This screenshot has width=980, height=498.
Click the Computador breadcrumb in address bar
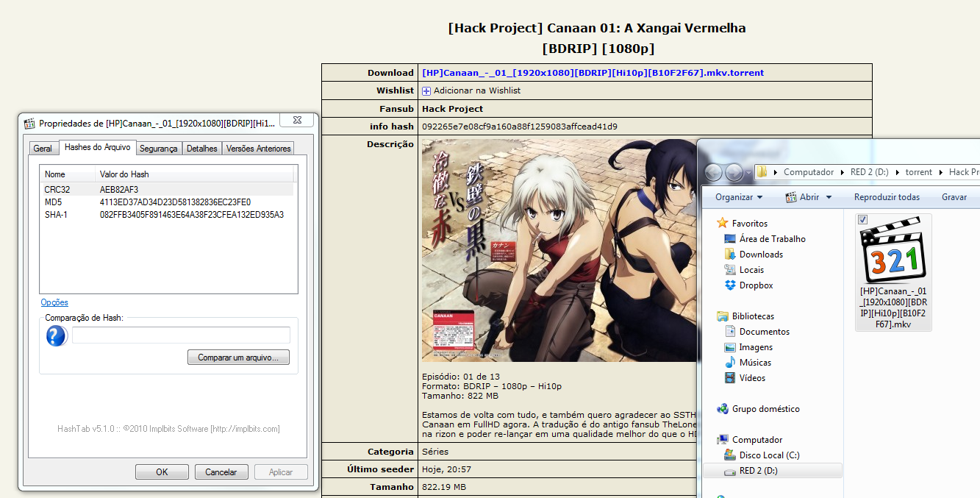point(809,172)
